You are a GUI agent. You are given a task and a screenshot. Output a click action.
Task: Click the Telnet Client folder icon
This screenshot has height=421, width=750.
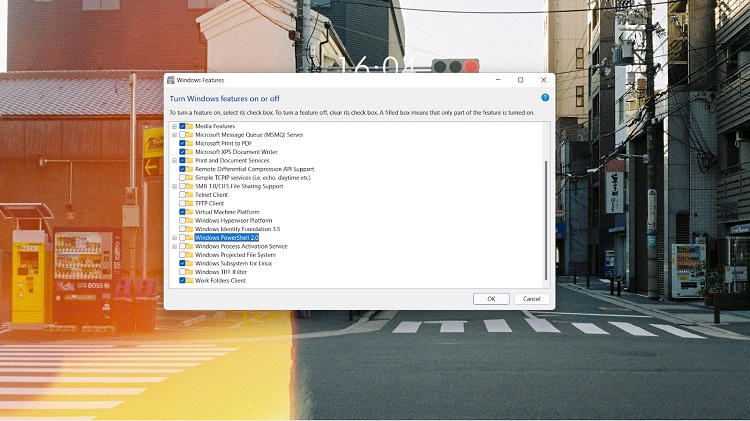click(x=190, y=195)
